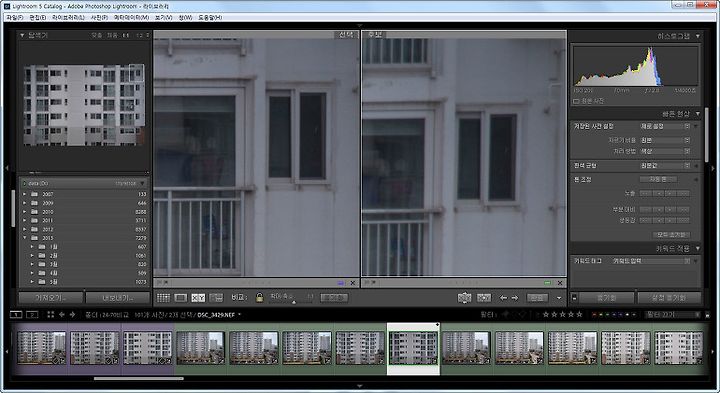Click the Sync Settings button

(x=669, y=298)
